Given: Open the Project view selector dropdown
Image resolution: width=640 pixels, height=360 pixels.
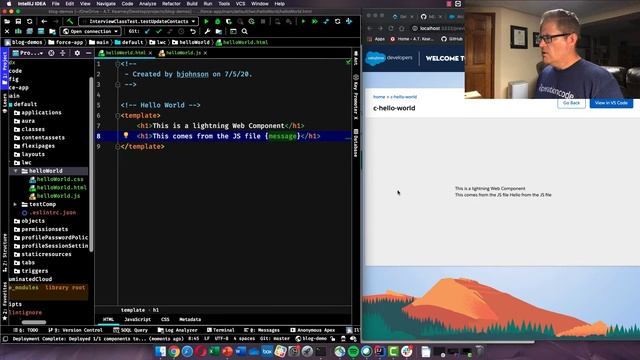Looking at the screenshot, I should pyautogui.click(x=28, y=53).
